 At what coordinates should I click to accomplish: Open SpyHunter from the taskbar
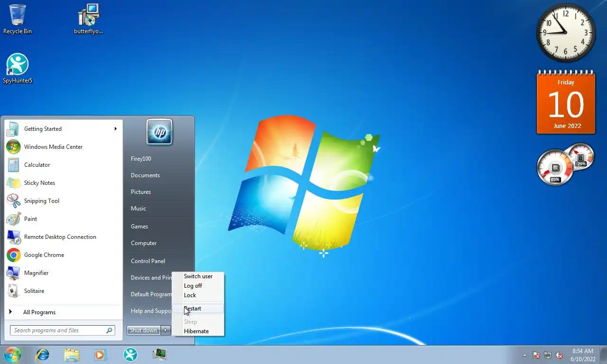pyautogui.click(x=130, y=355)
